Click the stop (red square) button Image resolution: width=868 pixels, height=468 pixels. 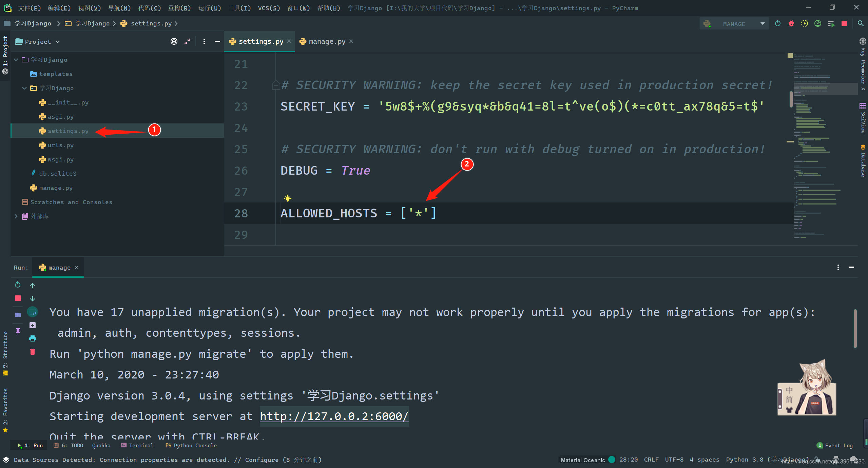[x=18, y=298]
